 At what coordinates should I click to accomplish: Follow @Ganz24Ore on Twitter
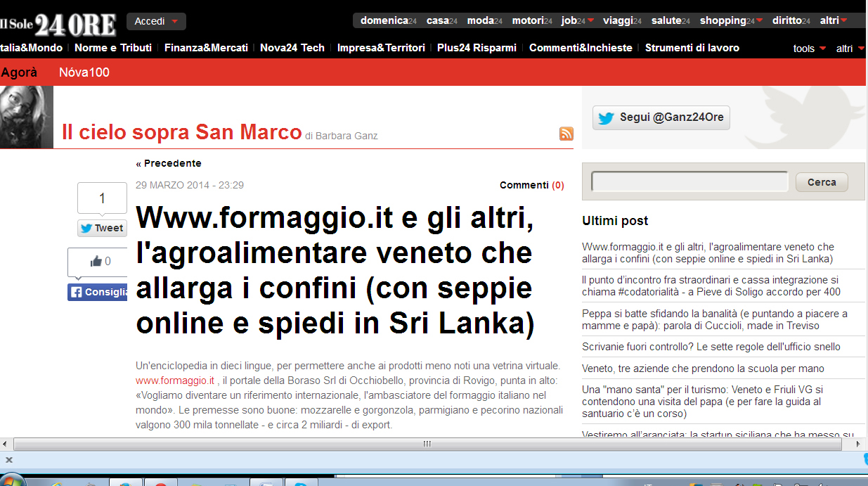coord(661,117)
